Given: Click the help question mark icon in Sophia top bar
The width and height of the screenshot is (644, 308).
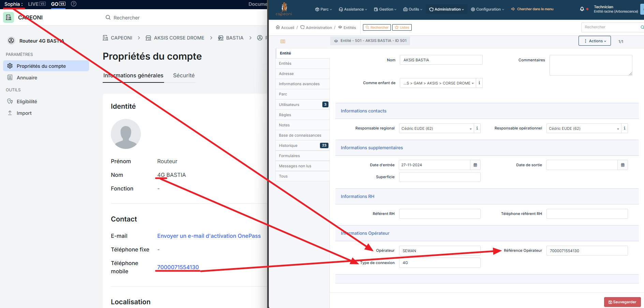Looking at the screenshot, I should 74,4.
